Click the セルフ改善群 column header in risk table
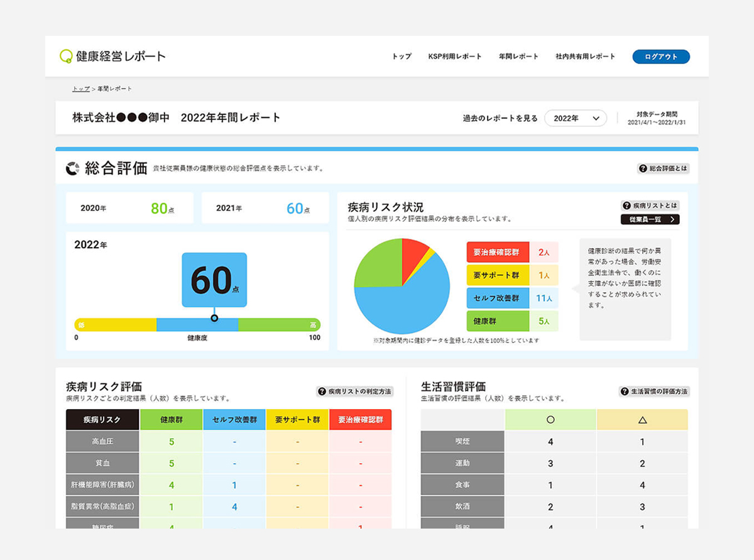Viewport: 754px width, 560px height. [234, 420]
